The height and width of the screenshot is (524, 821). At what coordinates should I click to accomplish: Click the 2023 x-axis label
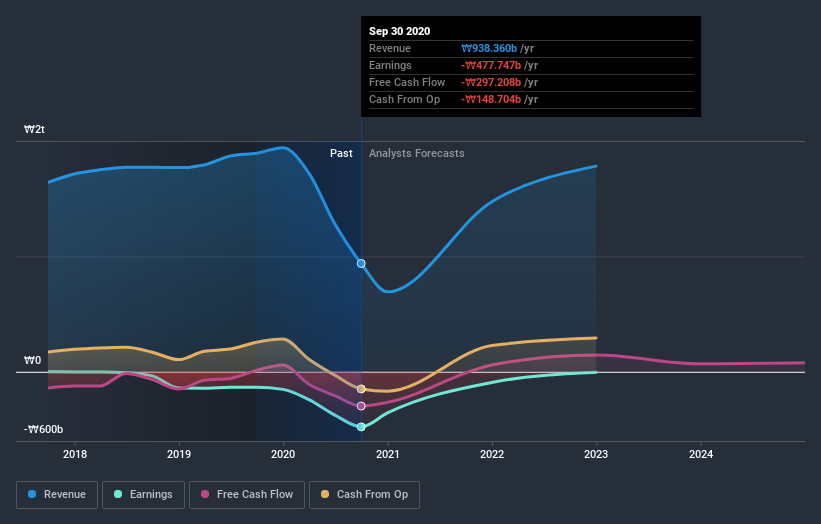pyautogui.click(x=596, y=454)
